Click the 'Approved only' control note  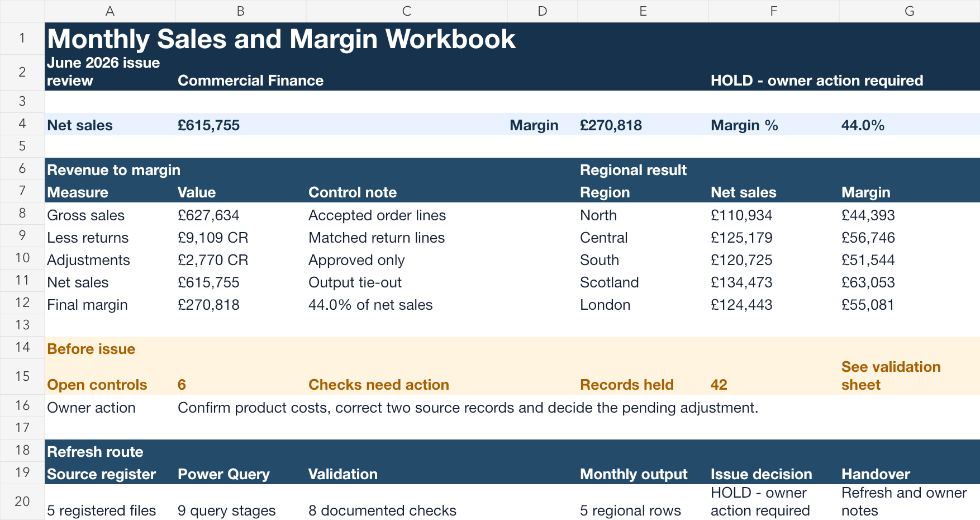click(x=356, y=260)
